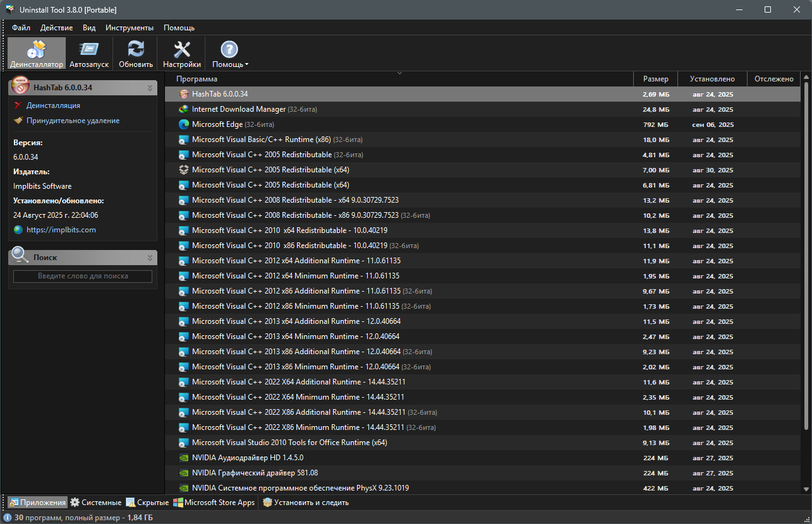Image resolution: width=812 pixels, height=524 pixels.
Task: Click the HashTab panel header icon
Action: point(20,85)
